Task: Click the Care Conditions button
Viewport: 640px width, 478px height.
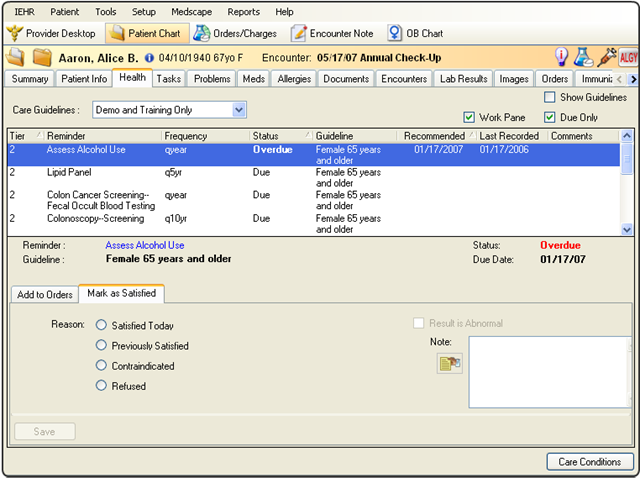Action: 590,462
